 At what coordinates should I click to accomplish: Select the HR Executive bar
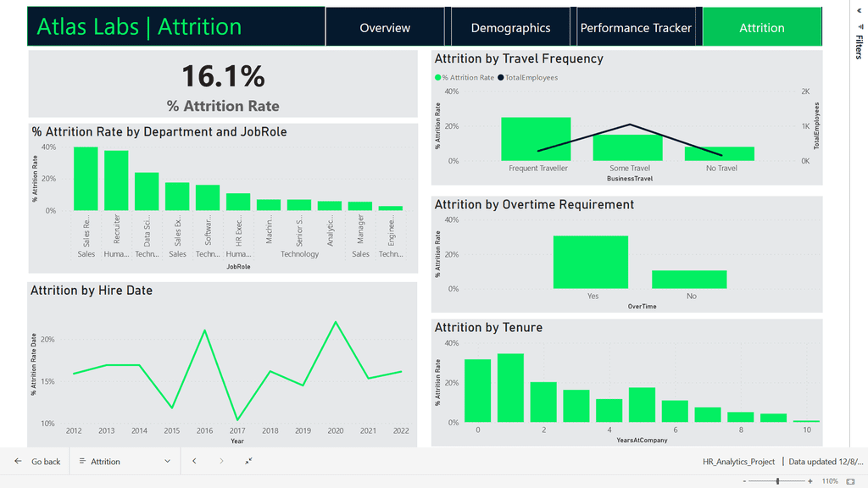238,202
